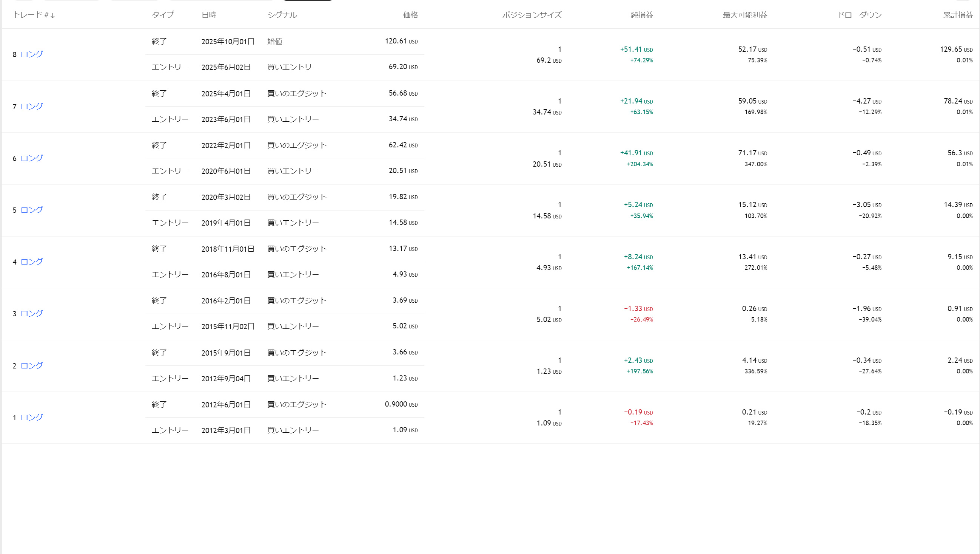This screenshot has width=980, height=554.
Task: Click the +51.41 USD net profit value
Action: 636,50
